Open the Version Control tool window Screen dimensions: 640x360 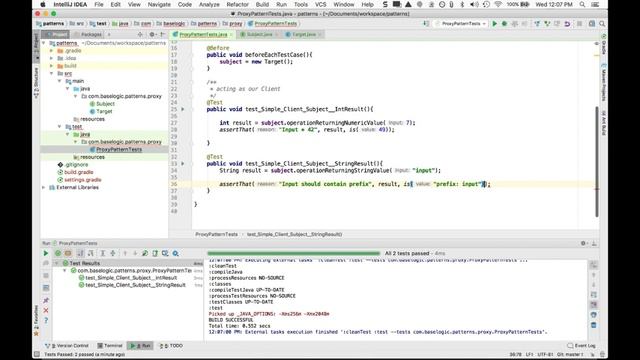(x=67, y=346)
